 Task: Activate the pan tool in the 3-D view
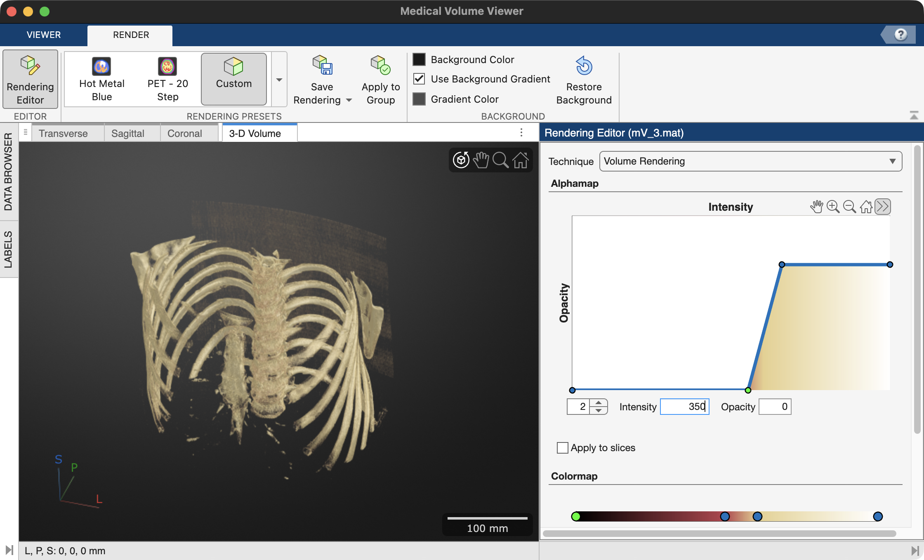pos(481,160)
